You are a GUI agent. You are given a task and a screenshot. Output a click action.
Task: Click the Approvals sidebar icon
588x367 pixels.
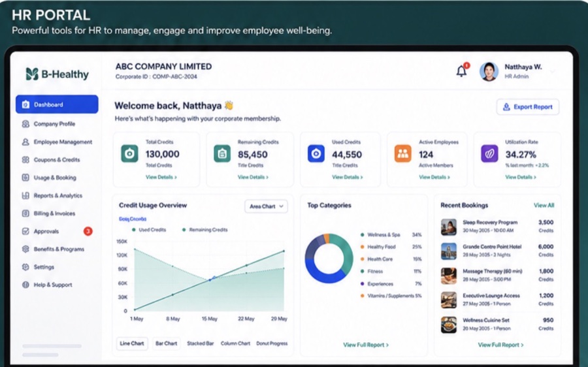tap(25, 231)
